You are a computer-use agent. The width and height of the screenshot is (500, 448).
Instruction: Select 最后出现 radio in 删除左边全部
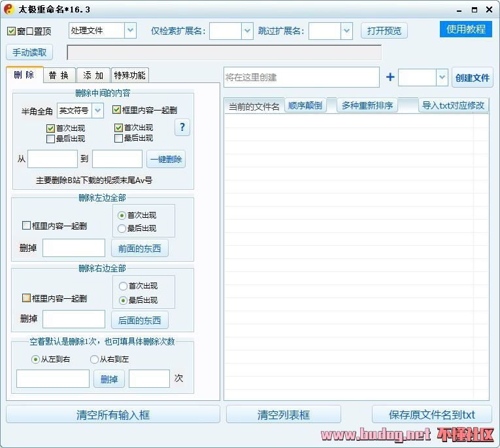(122, 228)
